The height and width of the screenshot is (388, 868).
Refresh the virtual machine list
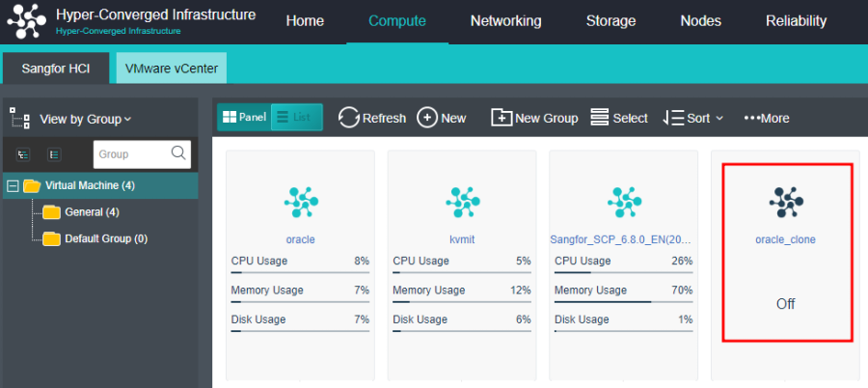tap(371, 118)
